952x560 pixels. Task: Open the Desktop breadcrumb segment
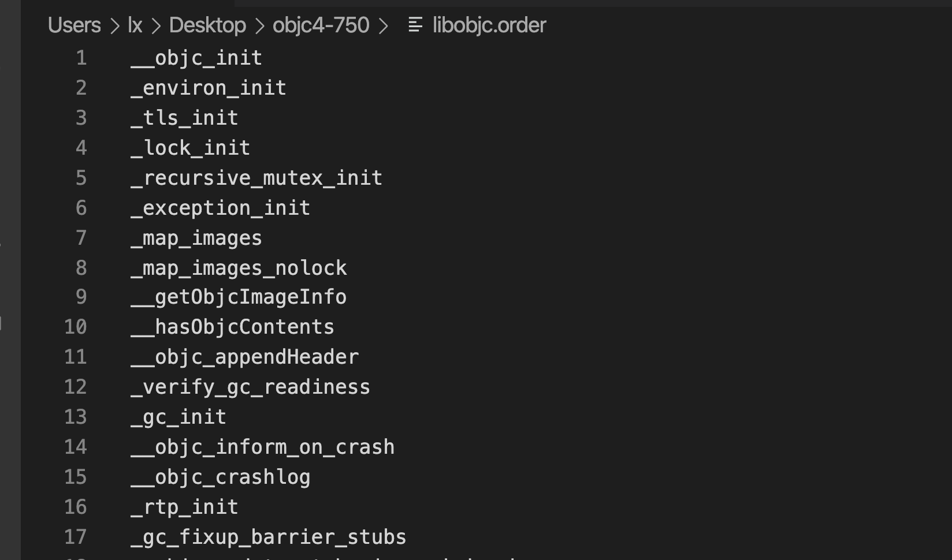point(207,25)
